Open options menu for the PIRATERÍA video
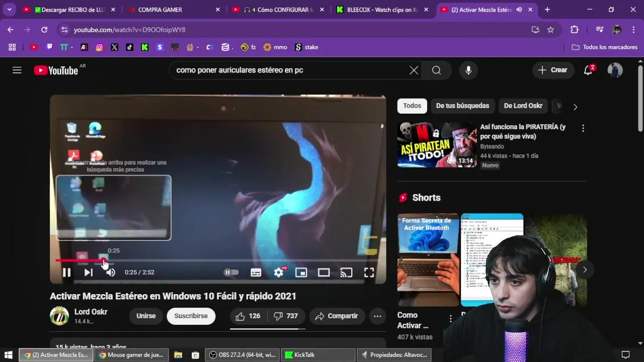This screenshot has width=644, height=362. (583, 129)
